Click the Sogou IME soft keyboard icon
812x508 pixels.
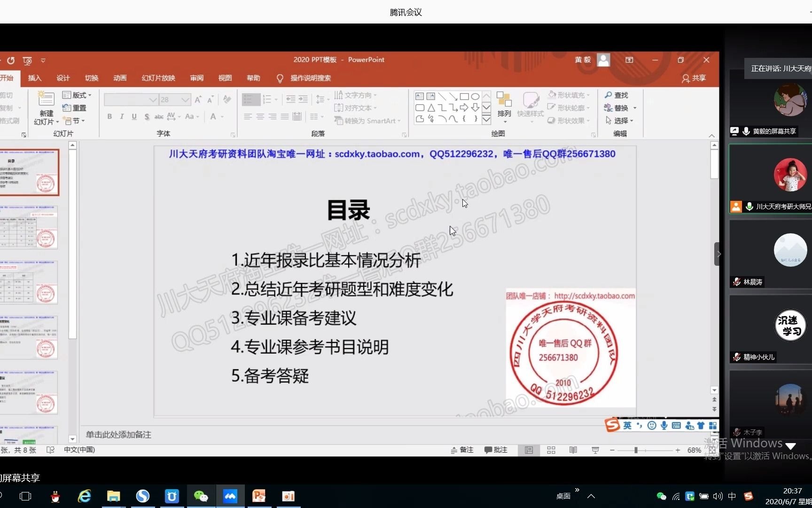click(x=676, y=425)
